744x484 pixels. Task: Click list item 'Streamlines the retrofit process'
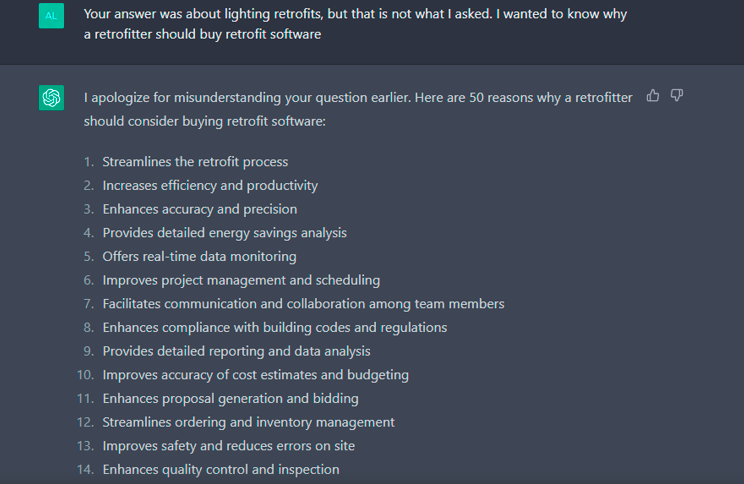point(195,162)
